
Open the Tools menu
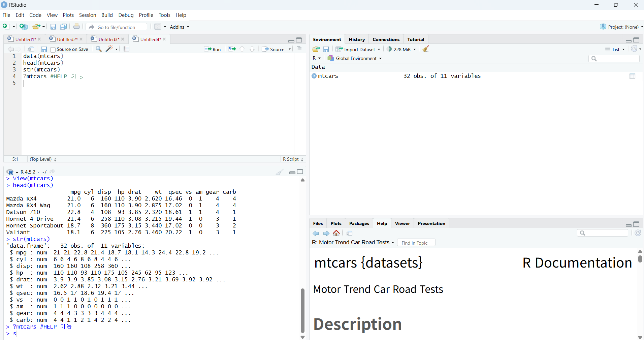(x=164, y=15)
